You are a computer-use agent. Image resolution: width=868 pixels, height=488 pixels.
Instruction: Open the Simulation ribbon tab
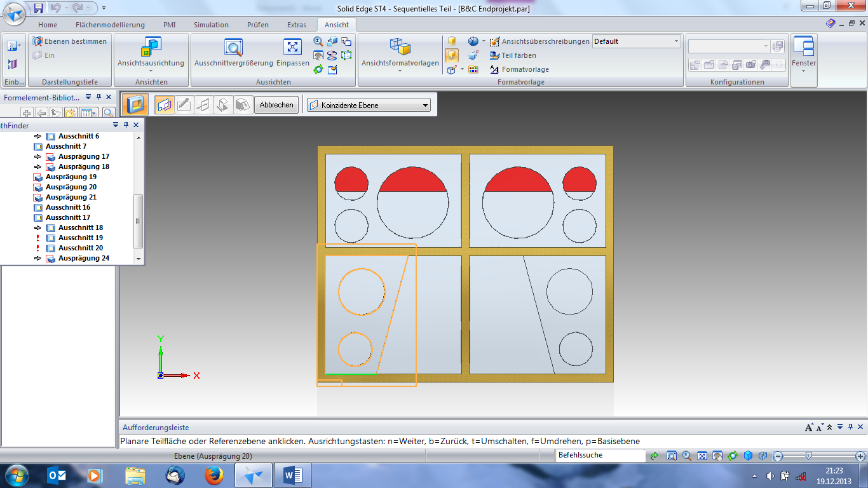point(211,25)
